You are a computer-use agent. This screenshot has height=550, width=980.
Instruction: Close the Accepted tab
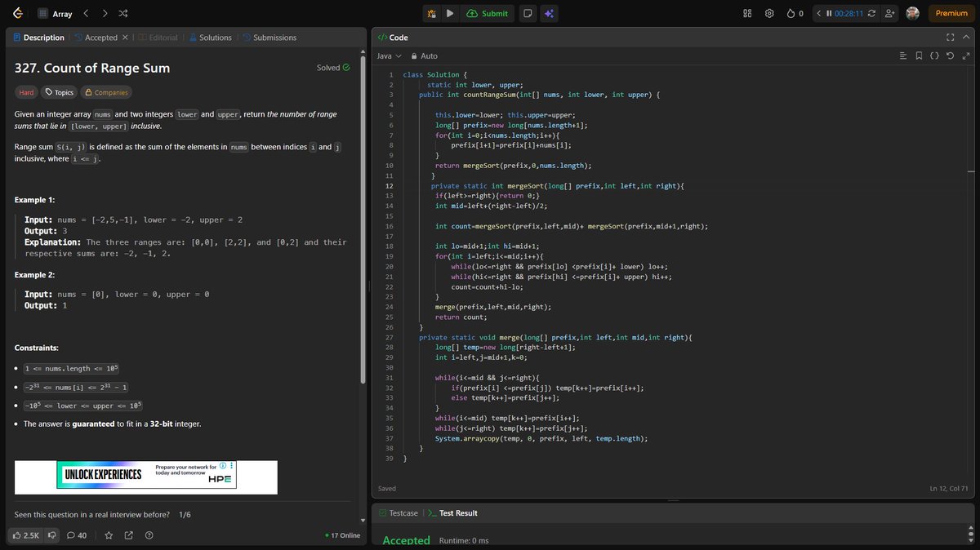point(125,38)
